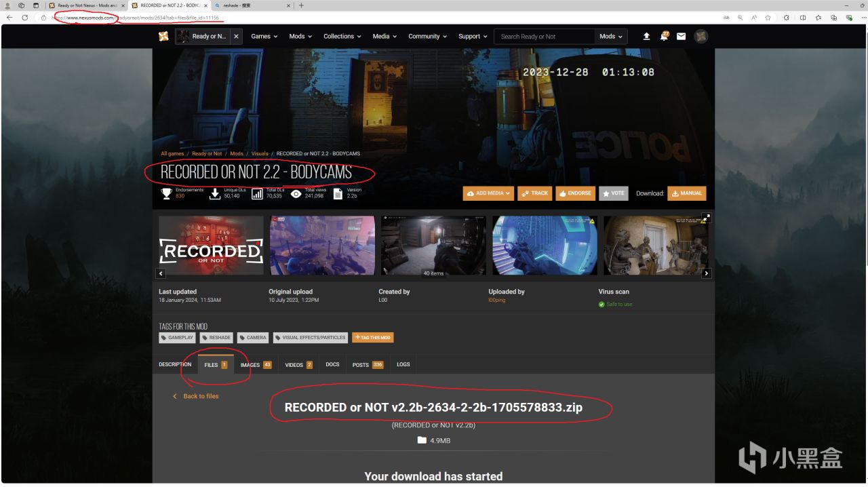868x487 pixels.
Task: Switch to the Posts tab
Action: pos(368,365)
